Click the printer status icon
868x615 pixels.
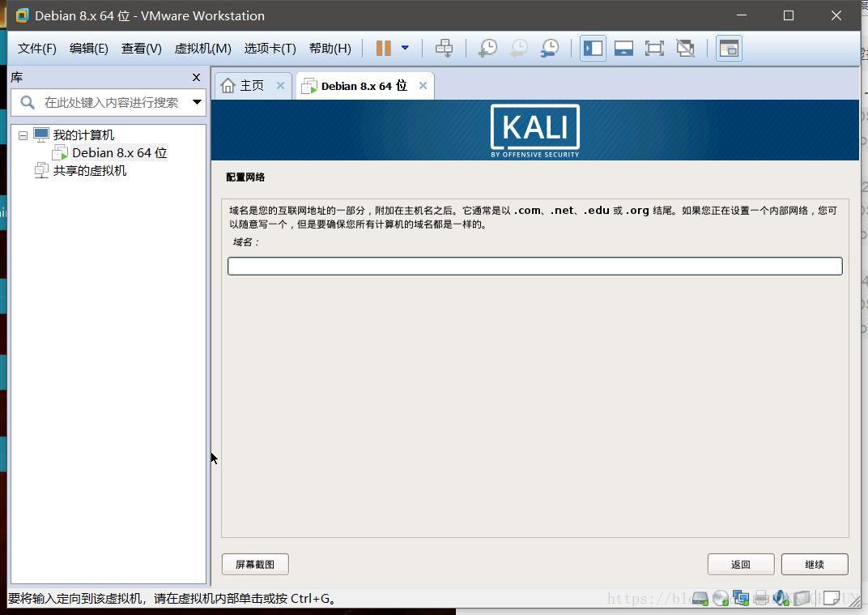pos(761,598)
